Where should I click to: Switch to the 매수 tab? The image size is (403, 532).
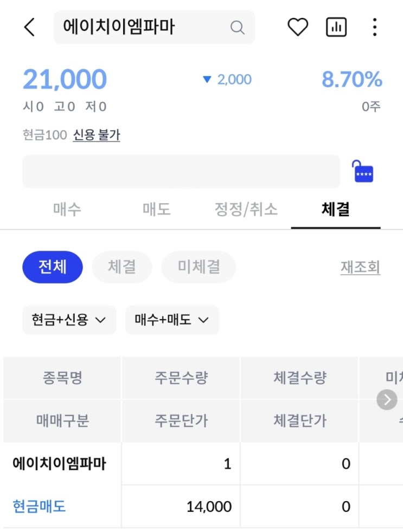coord(67,210)
